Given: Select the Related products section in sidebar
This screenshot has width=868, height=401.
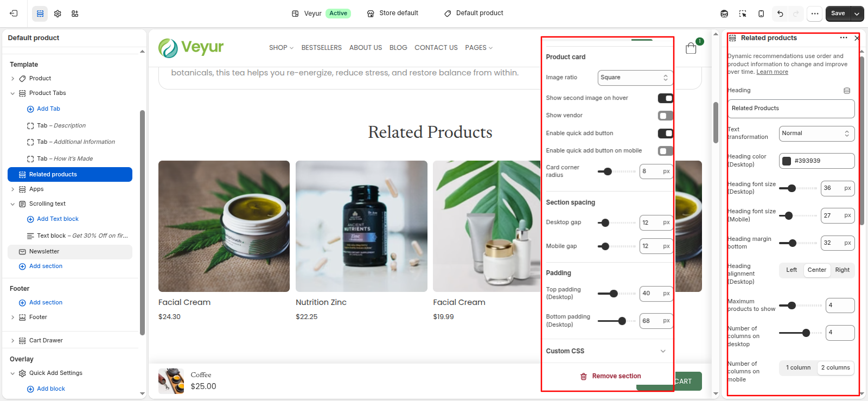Looking at the screenshot, I should click(x=70, y=175).
